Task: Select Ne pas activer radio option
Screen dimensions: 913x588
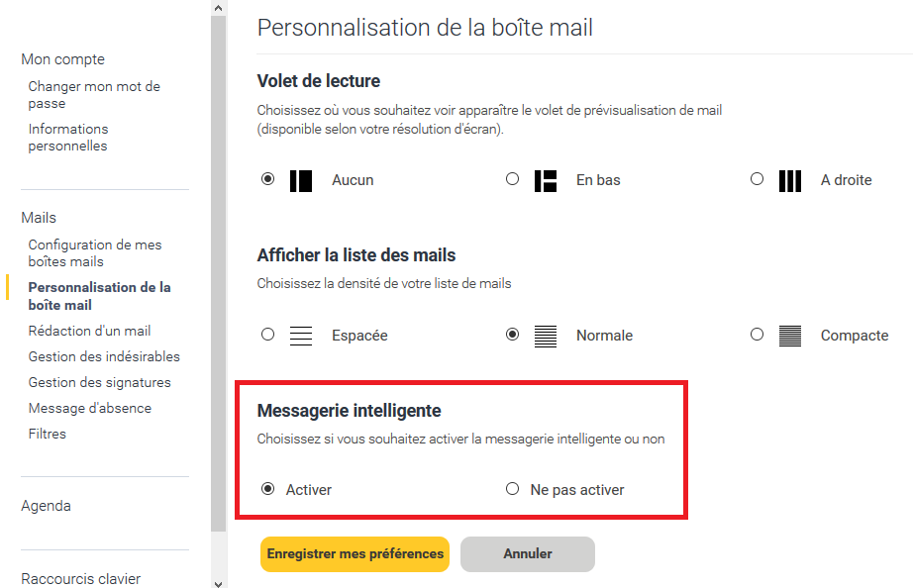Action: pos(512,489)
